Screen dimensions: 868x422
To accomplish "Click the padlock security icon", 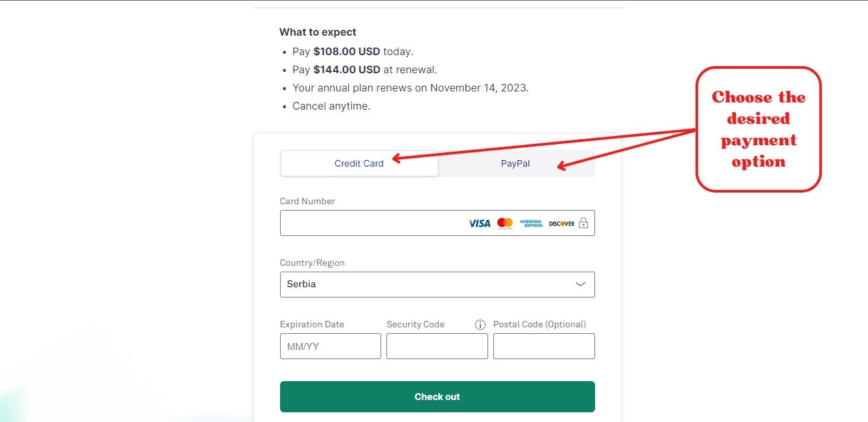I will [583, 223].
